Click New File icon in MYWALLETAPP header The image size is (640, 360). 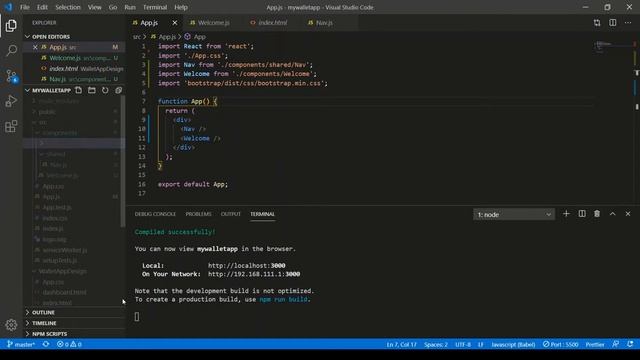[78, 90]
